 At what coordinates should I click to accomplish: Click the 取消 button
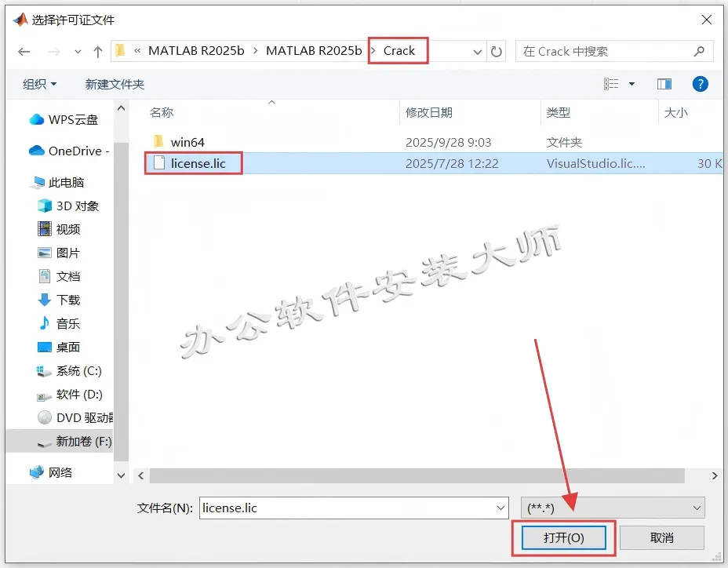pyautogui.click(x=661, y=538)
